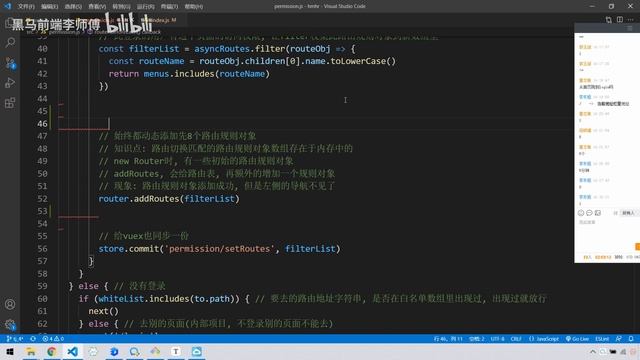Open the 帮助(H) menu
Viewport: 640px width, 360px height.
point(194,7)
